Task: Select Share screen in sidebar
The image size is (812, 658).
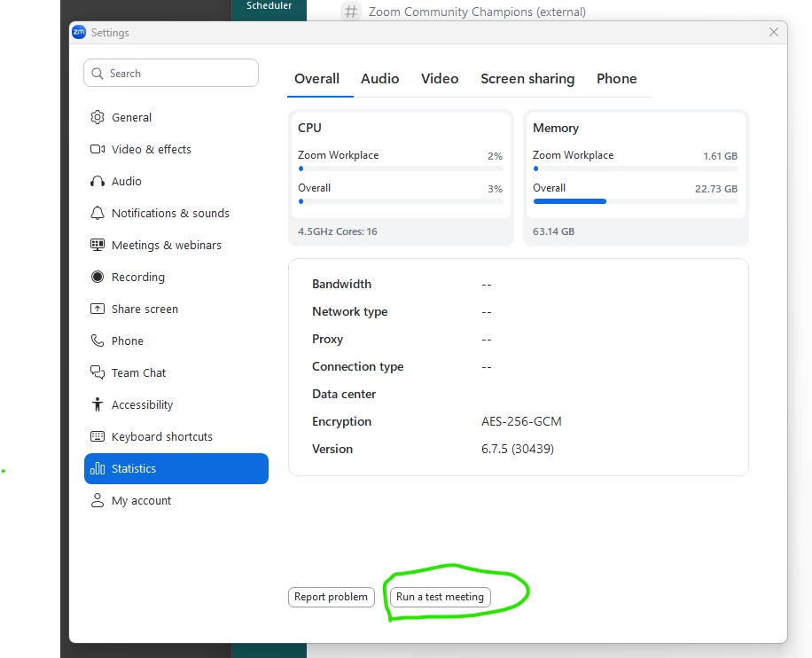Action: pyautogui.click(x=176, y=309)
